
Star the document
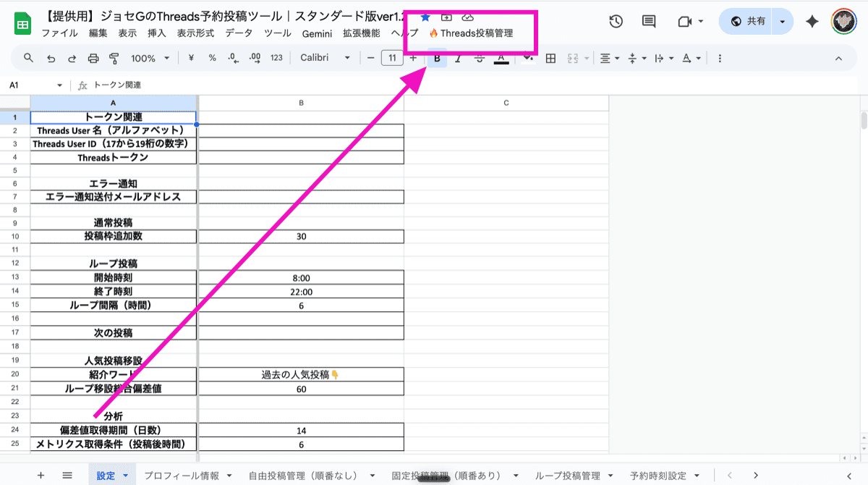[x=425, y=17]
